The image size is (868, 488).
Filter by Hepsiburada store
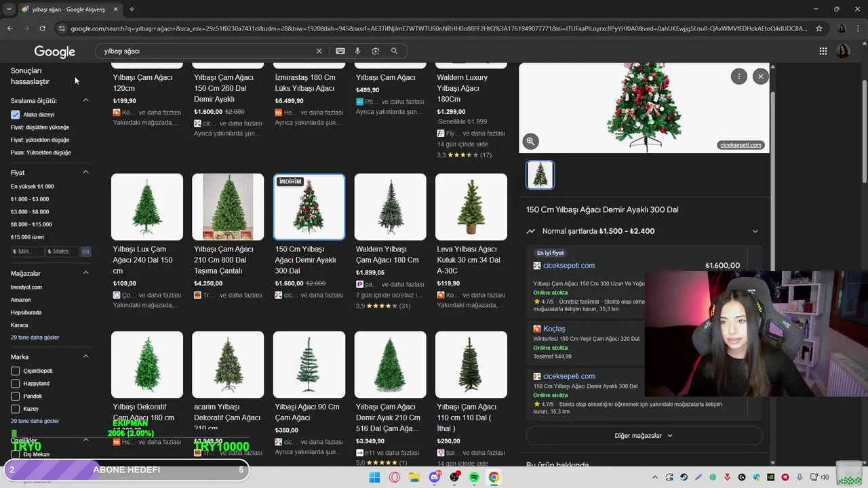click(x=26, y=312)
